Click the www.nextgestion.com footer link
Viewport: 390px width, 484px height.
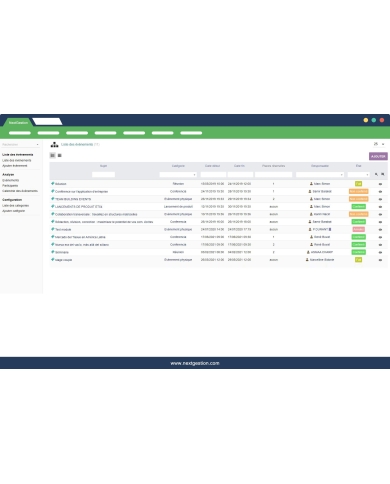[x=195, y=363]
